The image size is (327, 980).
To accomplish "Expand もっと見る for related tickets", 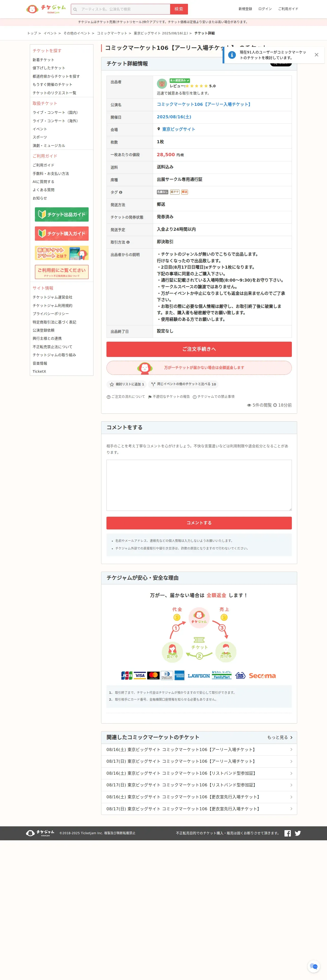I will pyautogui.click(x=280, y=737).
